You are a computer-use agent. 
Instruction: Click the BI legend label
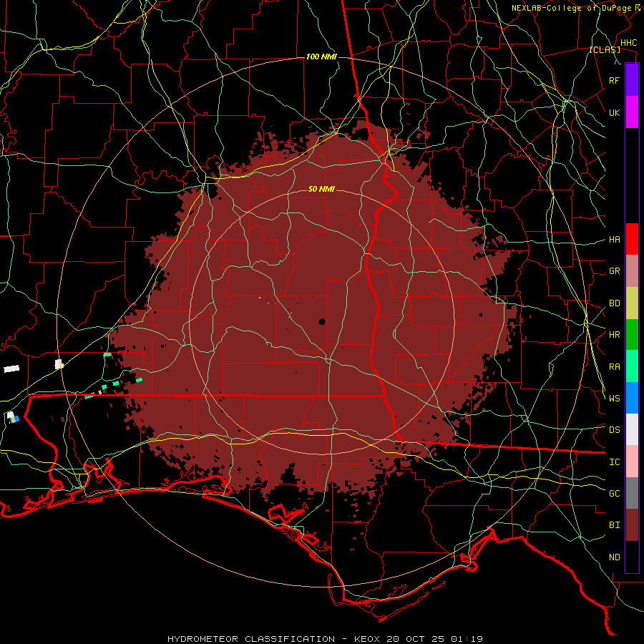pos(615,525)
